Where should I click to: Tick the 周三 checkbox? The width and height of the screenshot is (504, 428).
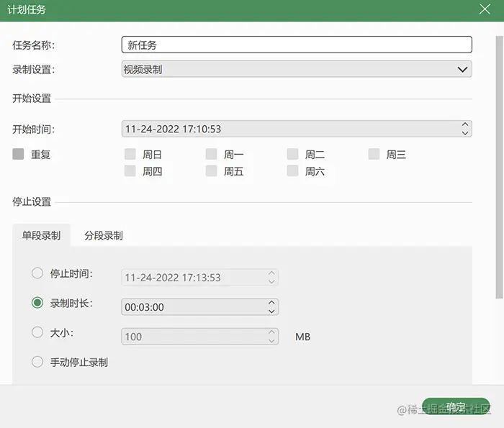pos(374,154)
